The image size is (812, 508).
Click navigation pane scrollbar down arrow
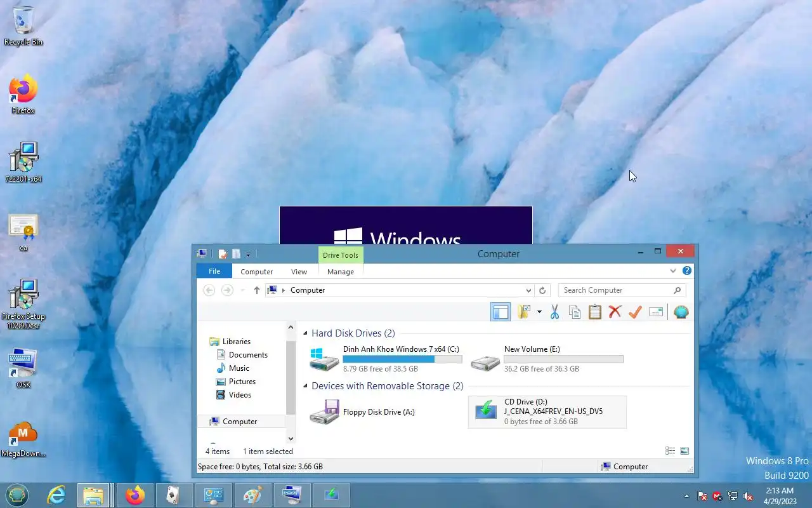point(291,438)
